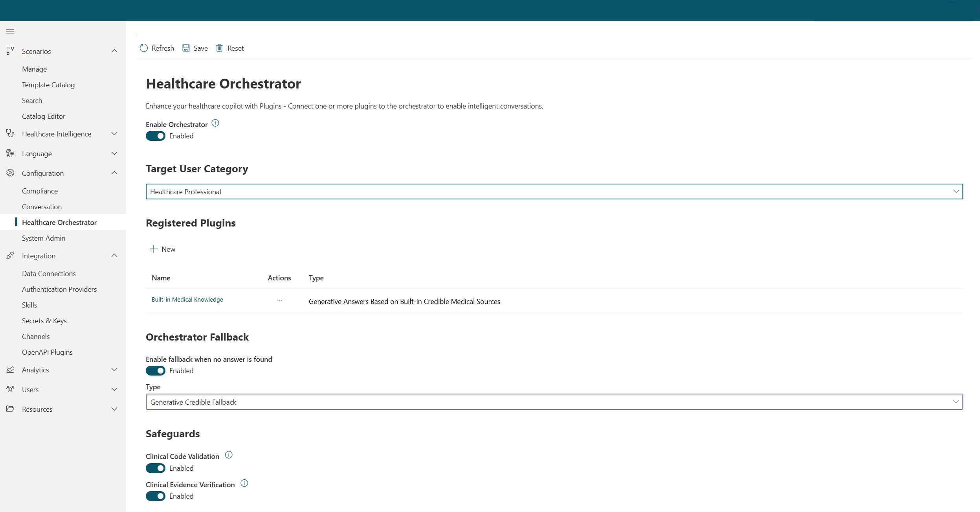Click the Analytics chart icon in sidebar
The image size is (980, 512).
coord(10,370)
